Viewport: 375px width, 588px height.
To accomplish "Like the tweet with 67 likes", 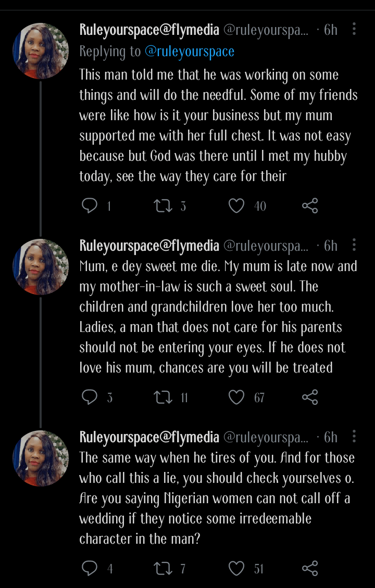I will pos(236,398).
